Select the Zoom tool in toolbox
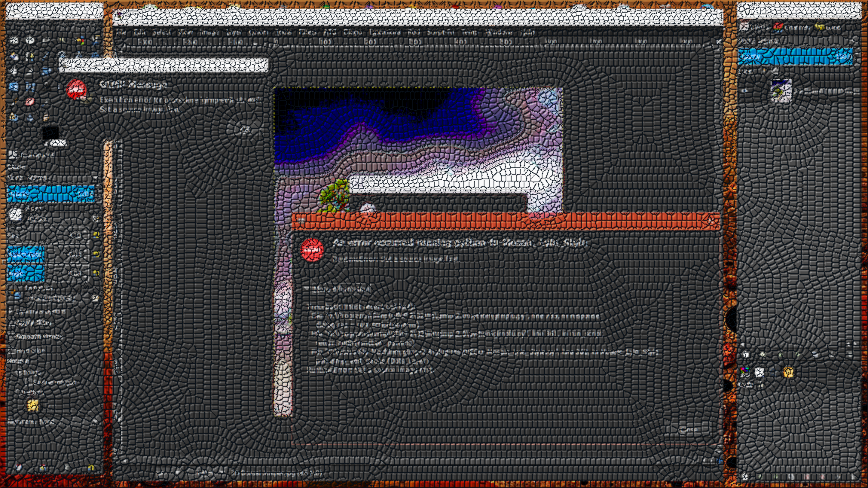 pos(62,55)
